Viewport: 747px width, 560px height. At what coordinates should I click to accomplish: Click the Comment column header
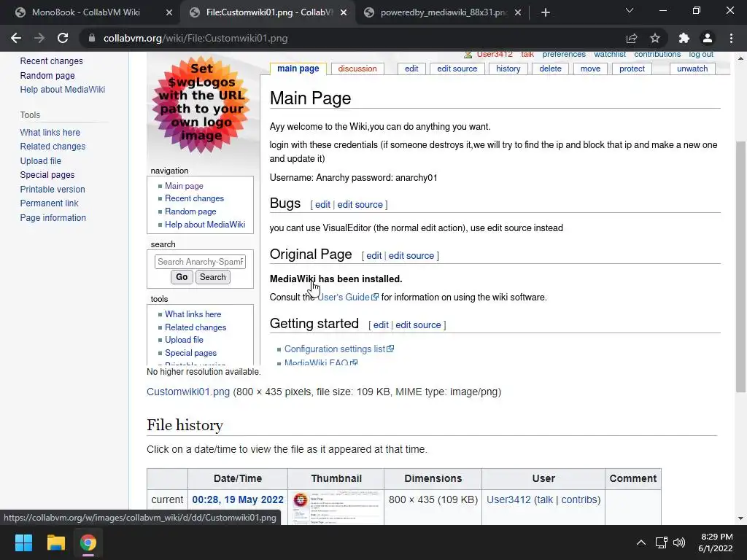(633, 478)
